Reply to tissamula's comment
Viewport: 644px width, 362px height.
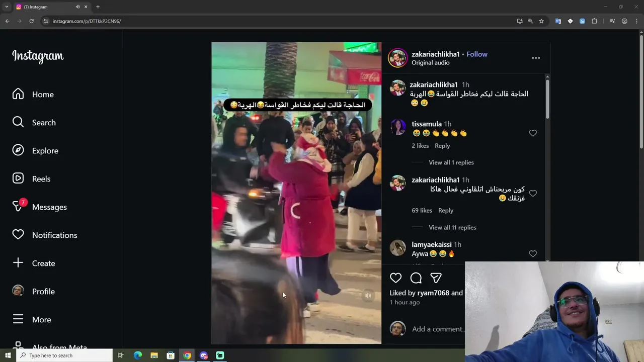[x=442, y=146]
